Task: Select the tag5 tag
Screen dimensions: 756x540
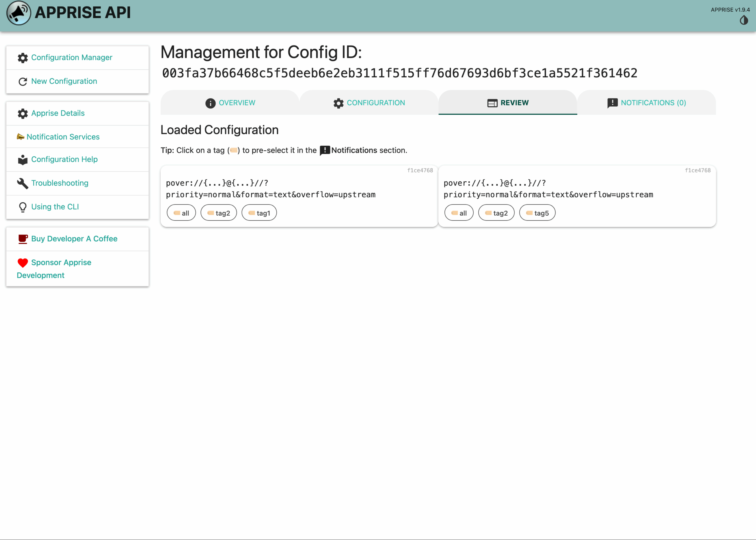Action: (x=537, y=213)
